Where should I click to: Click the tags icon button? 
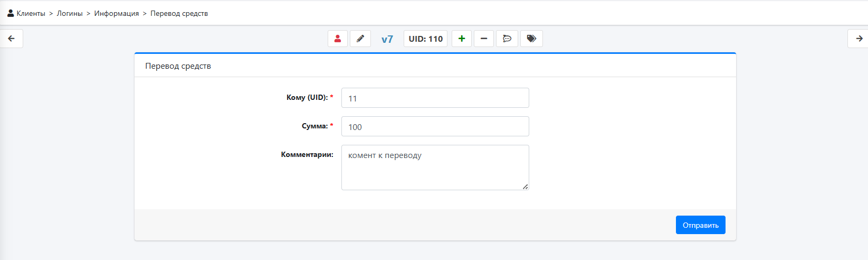click(531, 39)
